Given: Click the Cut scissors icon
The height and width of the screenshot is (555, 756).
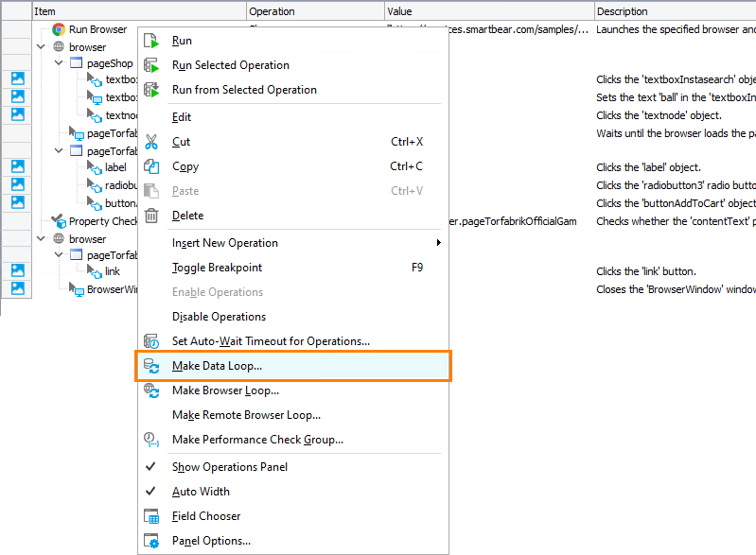Looking at the screenshot, I should coord(151,142).
